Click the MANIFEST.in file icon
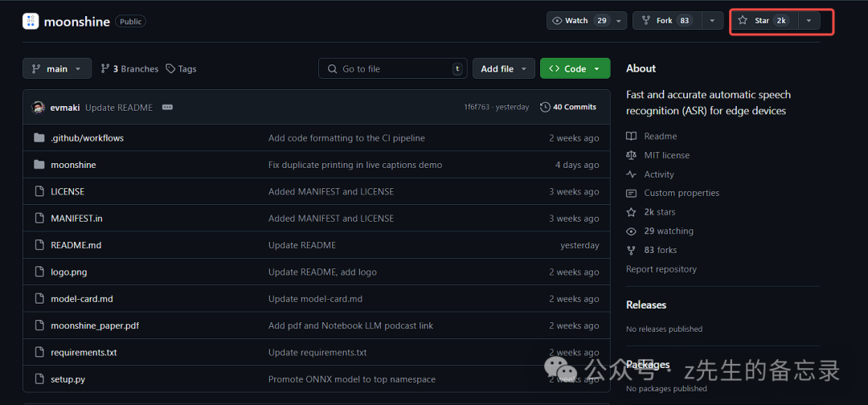This screenshot has width=868, height=405. click(39, 219)
